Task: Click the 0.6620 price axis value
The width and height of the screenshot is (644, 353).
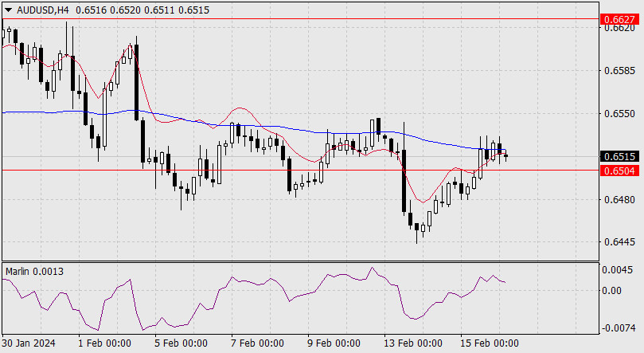Action: 620,28
